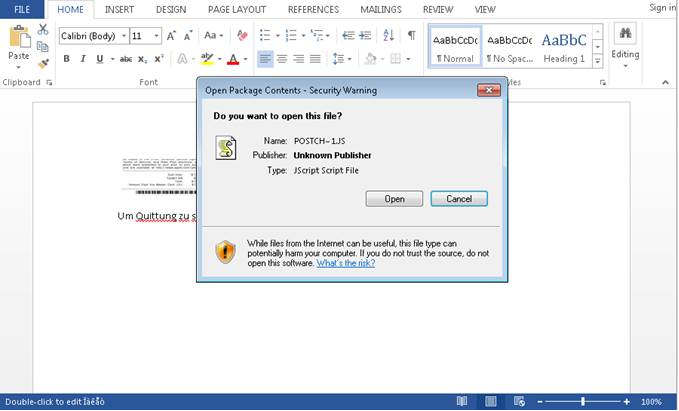This screenshot has height=411, width=679.
Task: Click the Numbering list icon
Action: (291, 36)
